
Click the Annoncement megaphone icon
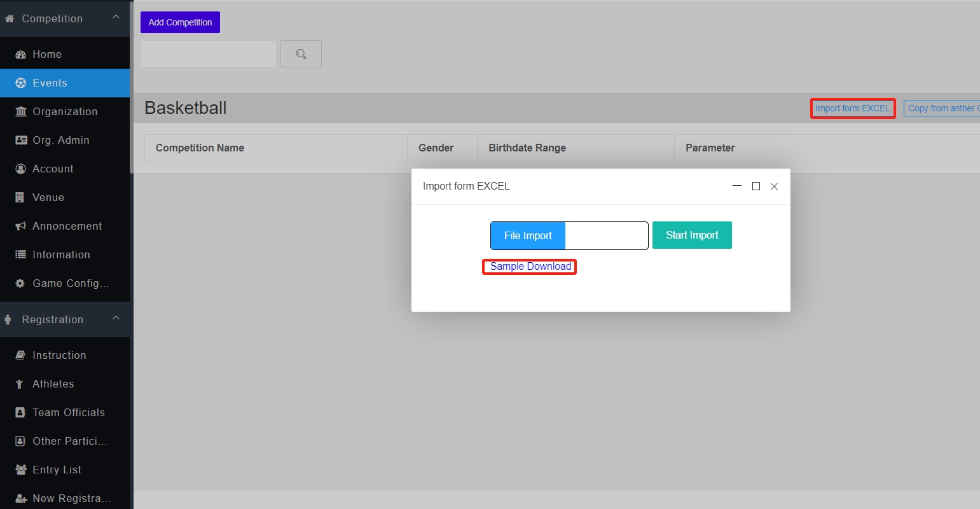(20, 227)
